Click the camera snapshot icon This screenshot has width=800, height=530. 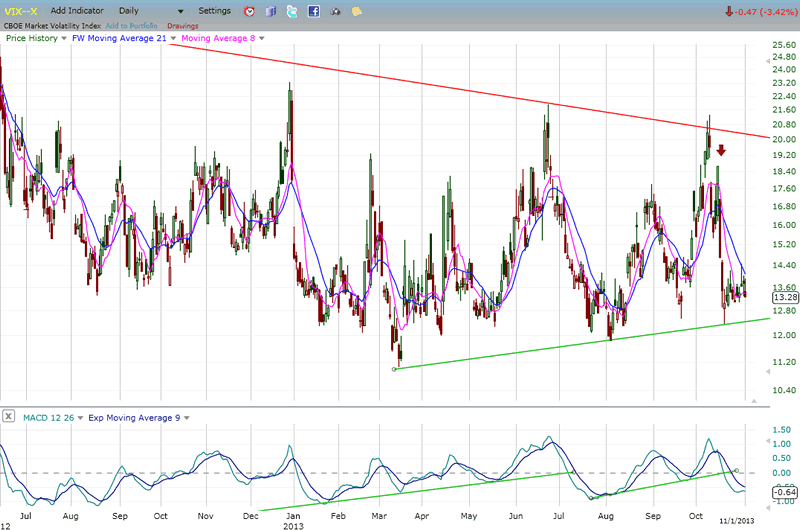point(335,11)
